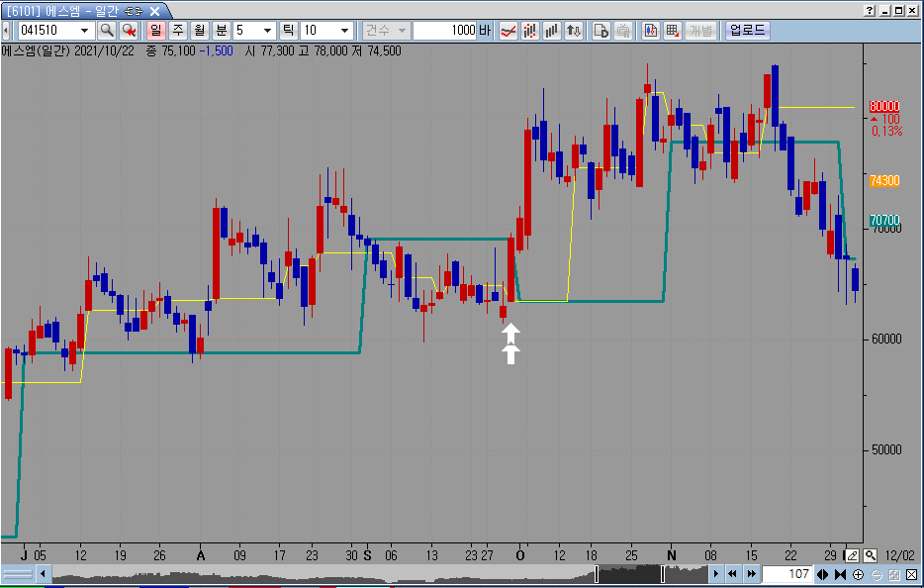Image resolution: width=924 pixels, height=588 pixels.
Task: Click the gray volume bars icon
Action: (552, 31)
